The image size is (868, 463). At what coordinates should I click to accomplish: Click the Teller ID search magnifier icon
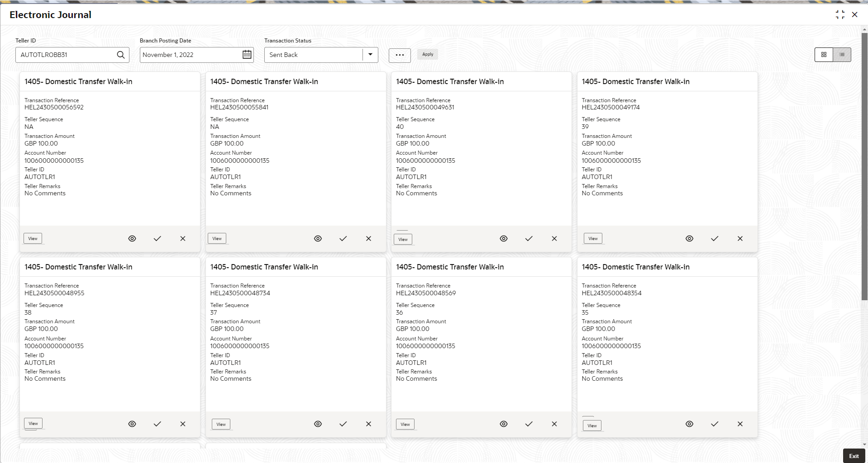(x=121, y=55)
